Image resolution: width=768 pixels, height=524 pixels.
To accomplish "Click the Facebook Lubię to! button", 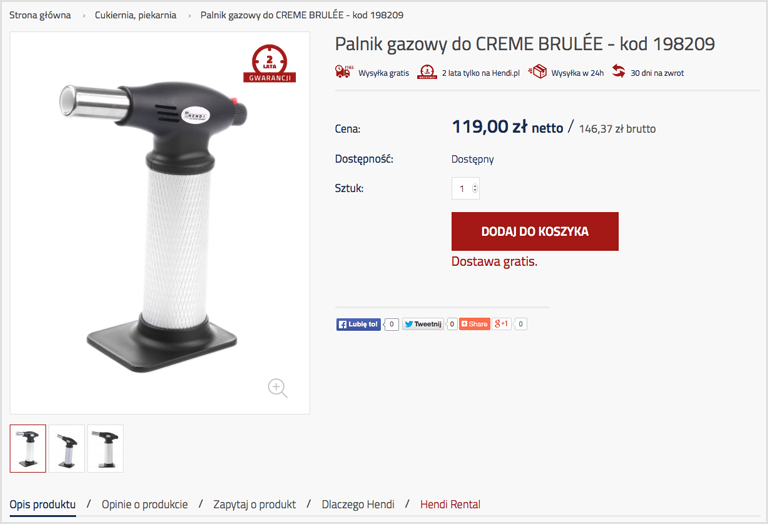I will point(359,324).
